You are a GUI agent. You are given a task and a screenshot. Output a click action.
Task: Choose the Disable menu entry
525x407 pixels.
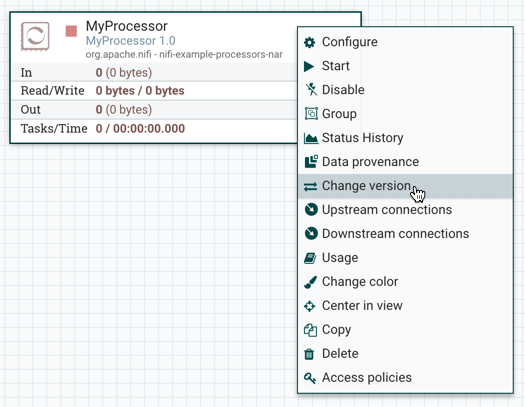[x=405, y=90]
